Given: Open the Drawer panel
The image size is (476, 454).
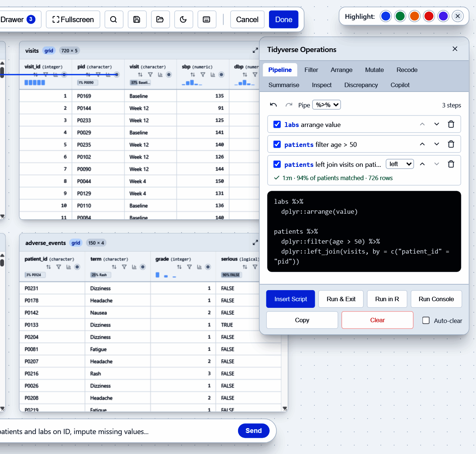Looking at the screenshot, I should pos(18,20).
